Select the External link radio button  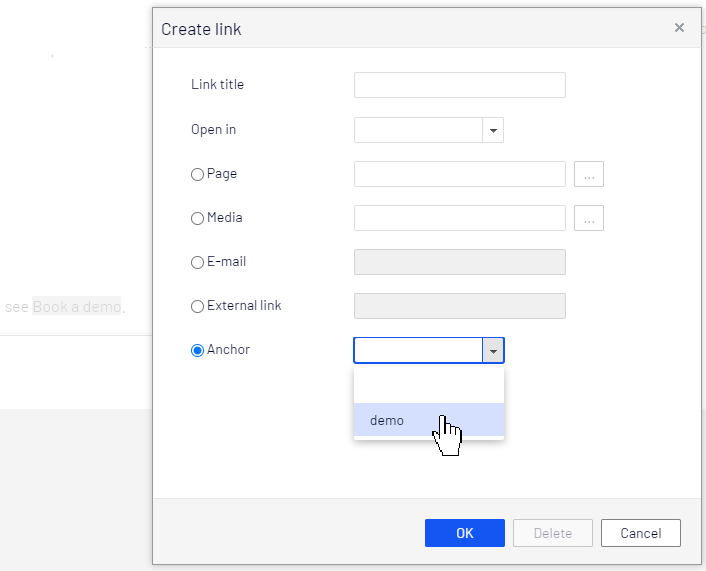click(x=197, y=307)
